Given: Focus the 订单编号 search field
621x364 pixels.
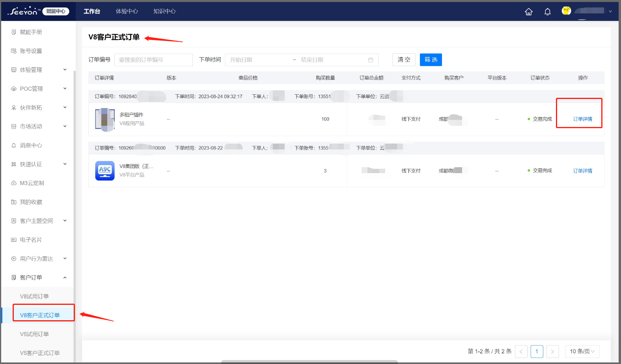Looking at the screenshot, I should 153,60.
